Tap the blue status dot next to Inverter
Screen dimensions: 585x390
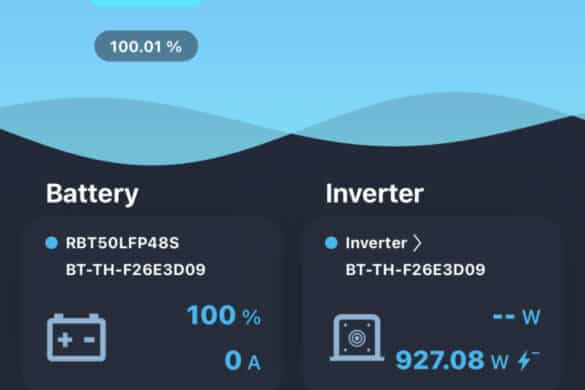(331, 243)
